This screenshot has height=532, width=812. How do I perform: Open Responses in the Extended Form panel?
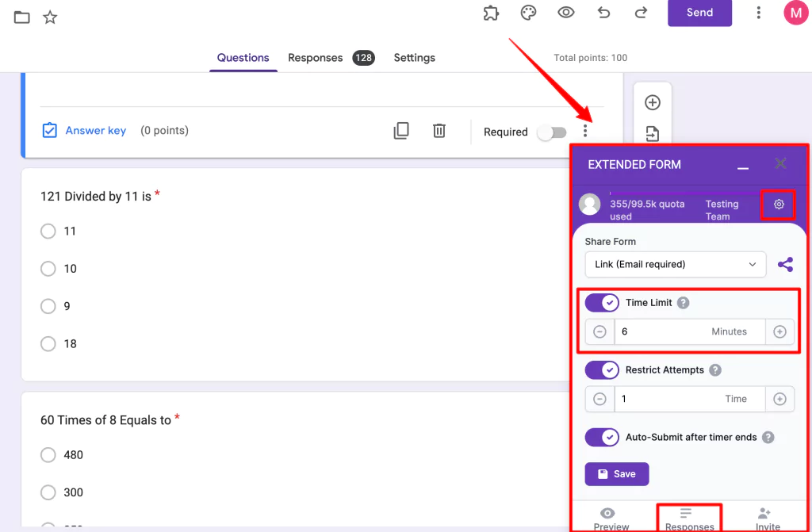[689, 519]
